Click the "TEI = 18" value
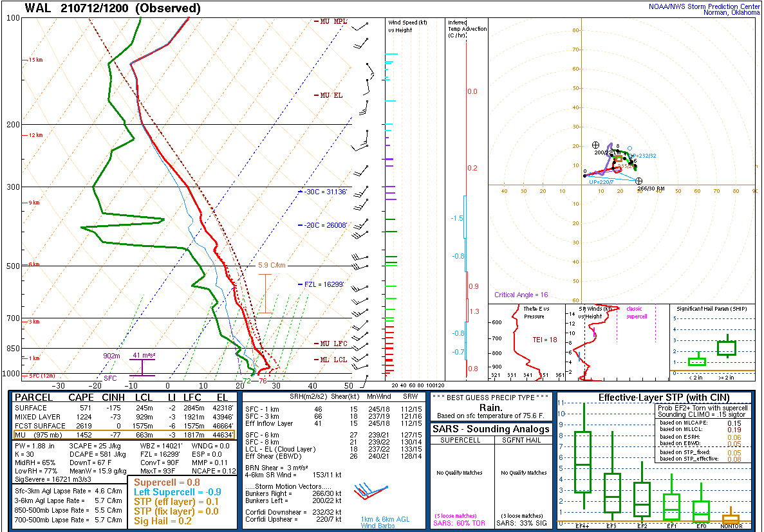 (546, 339)
